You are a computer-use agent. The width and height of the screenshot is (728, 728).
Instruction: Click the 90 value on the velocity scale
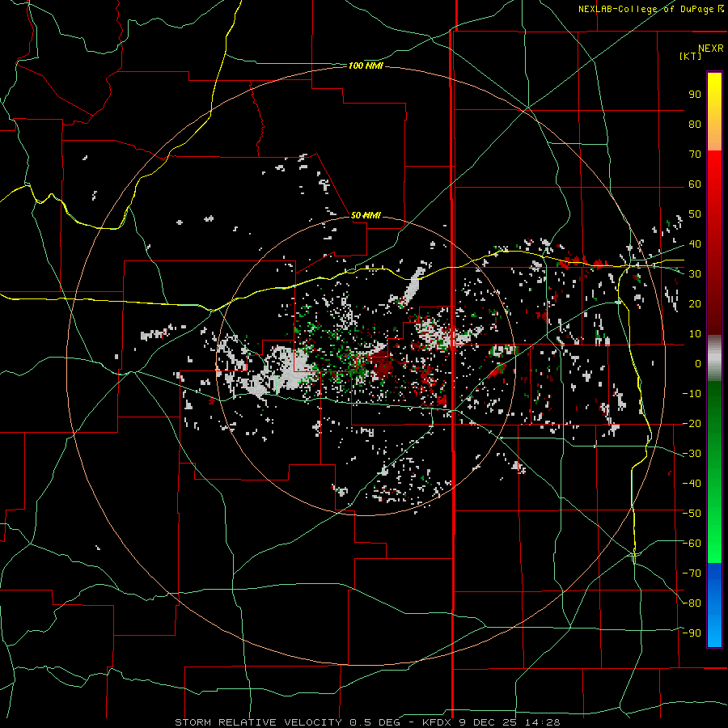(x=695, y=95)
